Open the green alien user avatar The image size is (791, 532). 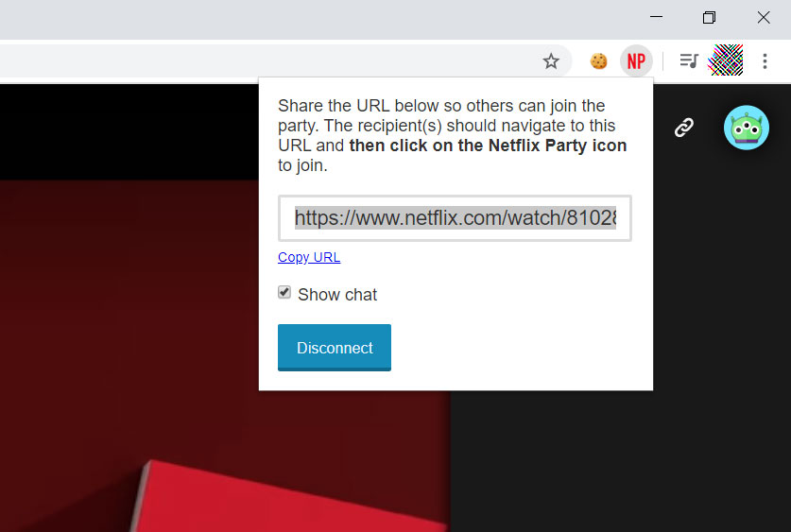[746, 128]
